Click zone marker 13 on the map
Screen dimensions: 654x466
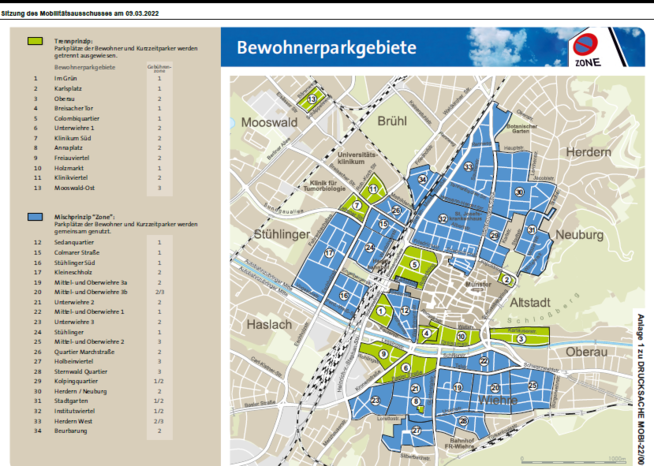click(312, 99)
